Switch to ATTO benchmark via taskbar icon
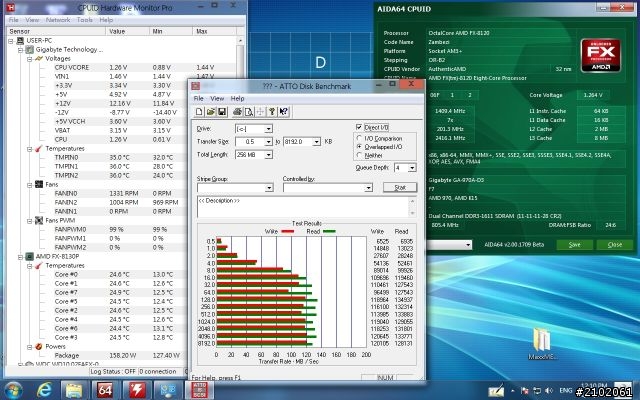640x400 pixels. (x=200, y=390)
